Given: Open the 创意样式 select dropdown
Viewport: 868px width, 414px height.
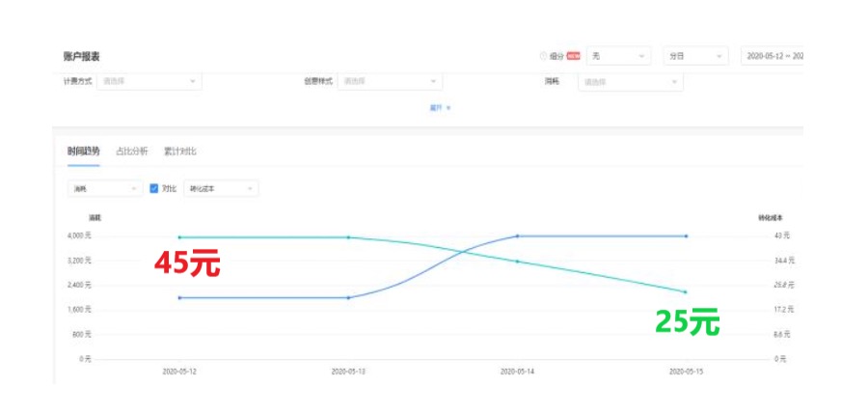Looking at the screenshot, I should coord(390,81).
